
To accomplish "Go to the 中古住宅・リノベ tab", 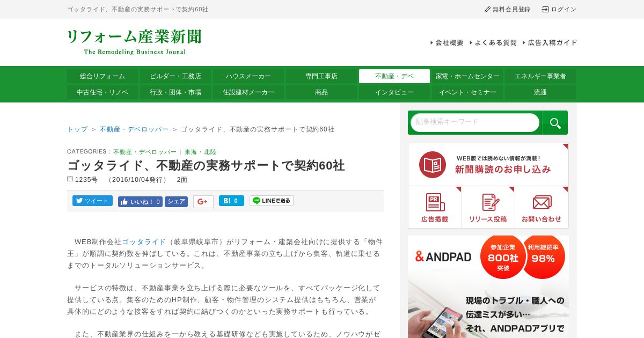I will [x=103, y=92].
